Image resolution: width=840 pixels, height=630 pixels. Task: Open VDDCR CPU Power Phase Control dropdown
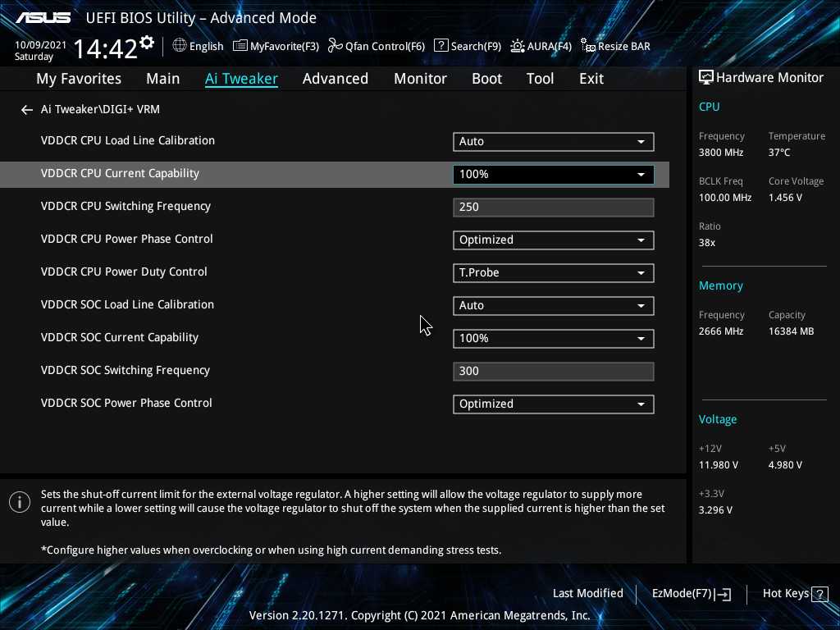pos(553,240)
